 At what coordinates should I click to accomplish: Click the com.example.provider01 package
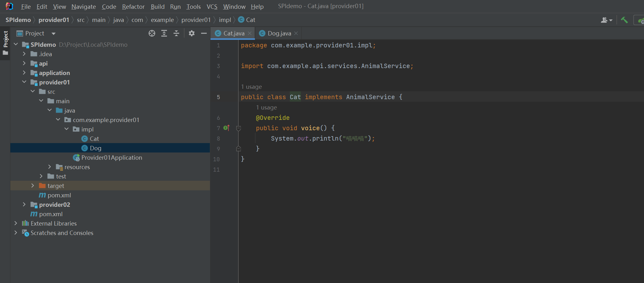[x=106, y=120]
